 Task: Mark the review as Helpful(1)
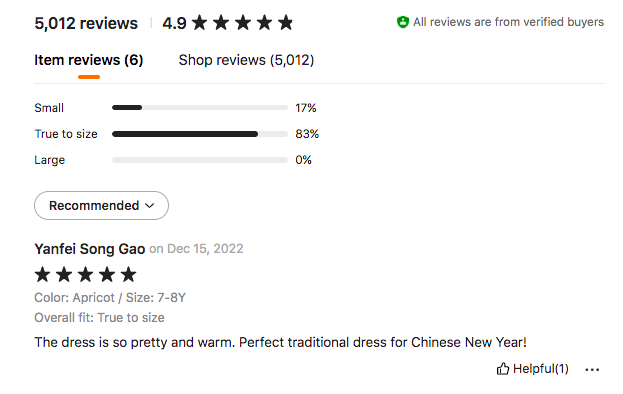point(532,369)
